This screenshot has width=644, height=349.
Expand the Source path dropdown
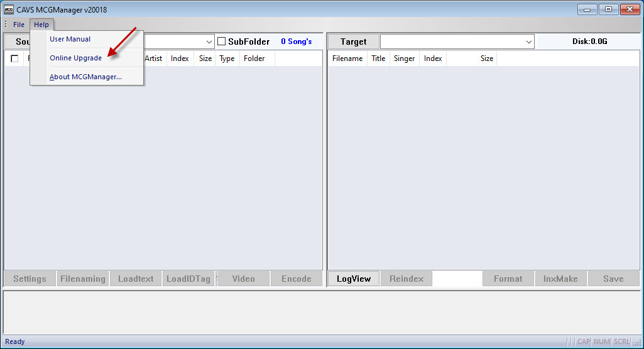coord(209,42)
